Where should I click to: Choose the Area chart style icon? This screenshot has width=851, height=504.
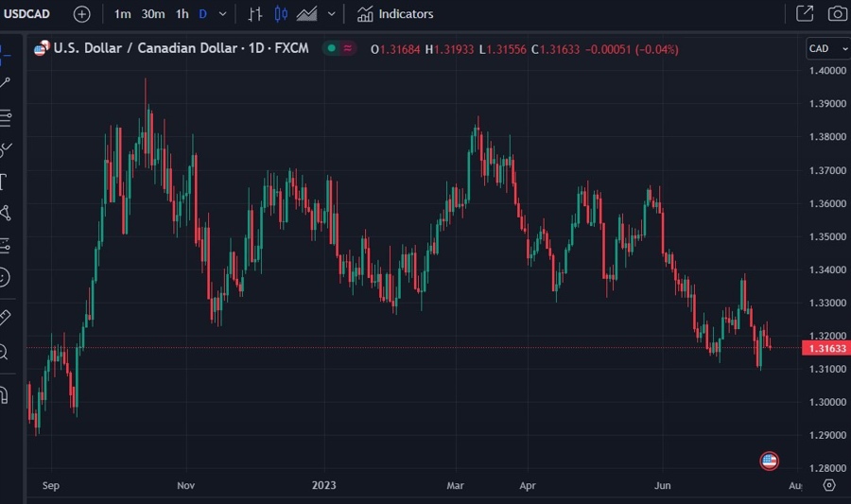tap(306, 14)
